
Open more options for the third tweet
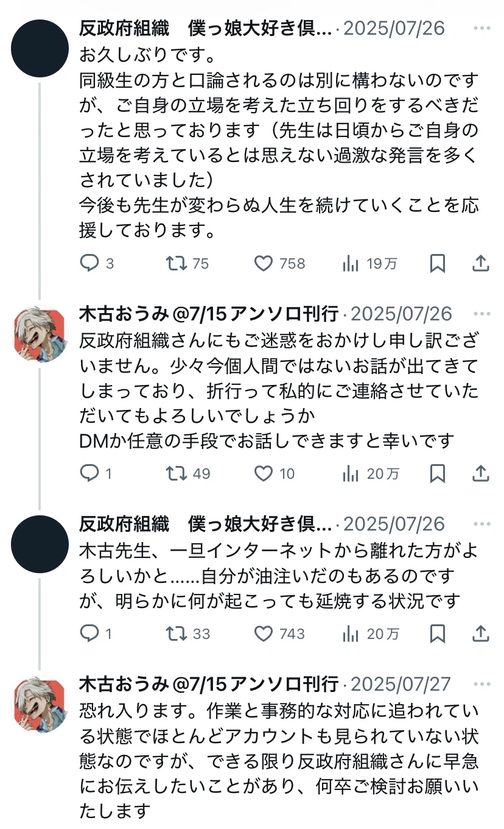click(x=481, y=524)
